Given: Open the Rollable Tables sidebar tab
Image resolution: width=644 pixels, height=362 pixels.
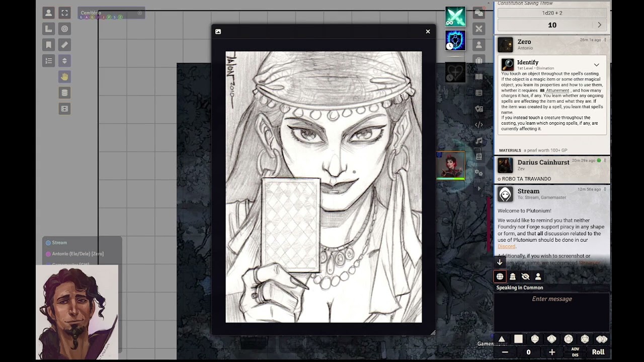Looking at the screenshot, I should [x=479, y=93].
